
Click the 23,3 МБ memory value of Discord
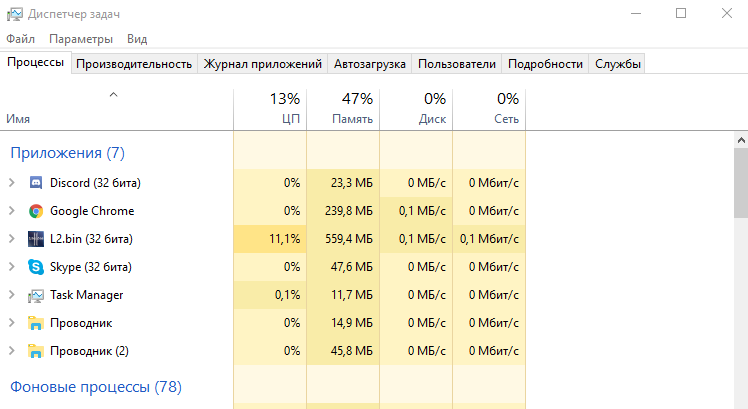coord(352,183)
